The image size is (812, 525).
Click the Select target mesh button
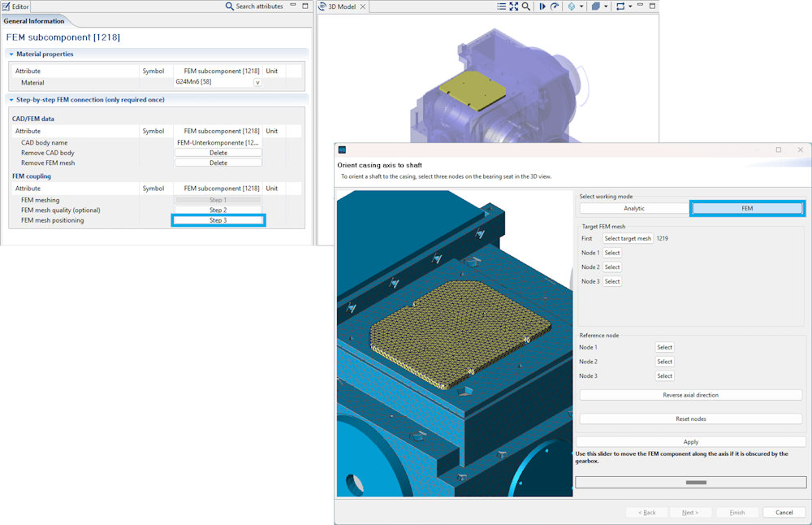(627, 239)
